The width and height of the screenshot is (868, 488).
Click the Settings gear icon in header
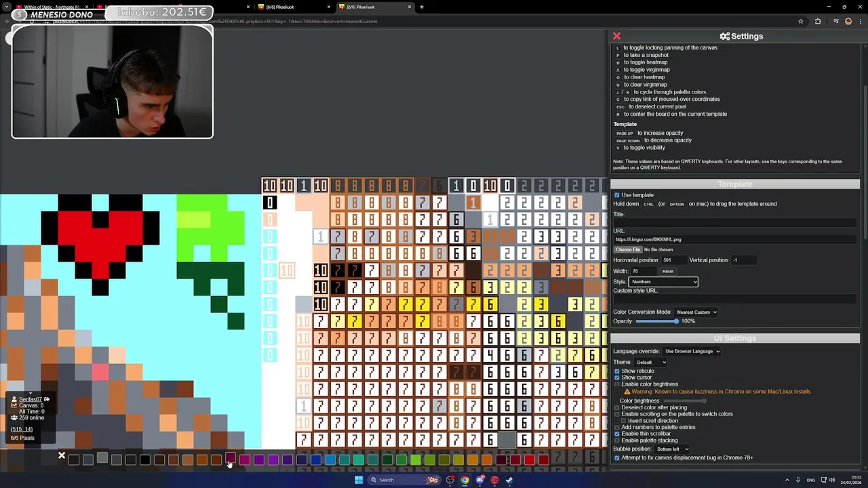(724, 36)
